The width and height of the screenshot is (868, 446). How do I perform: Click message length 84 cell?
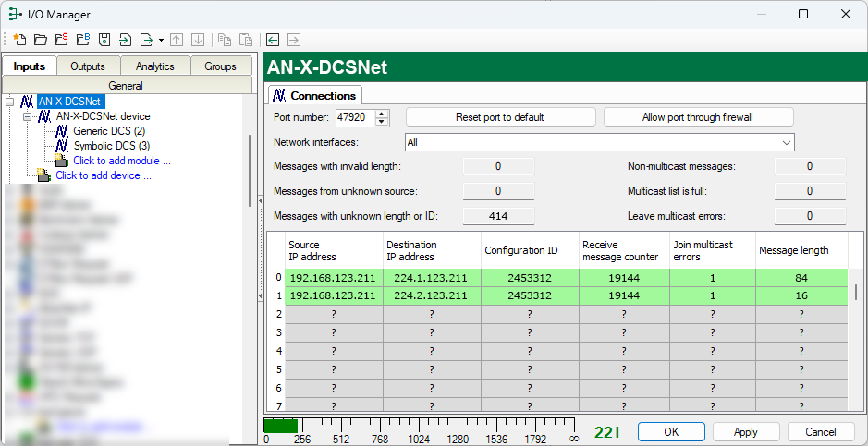pyautogui.click(x=801, y=278)
